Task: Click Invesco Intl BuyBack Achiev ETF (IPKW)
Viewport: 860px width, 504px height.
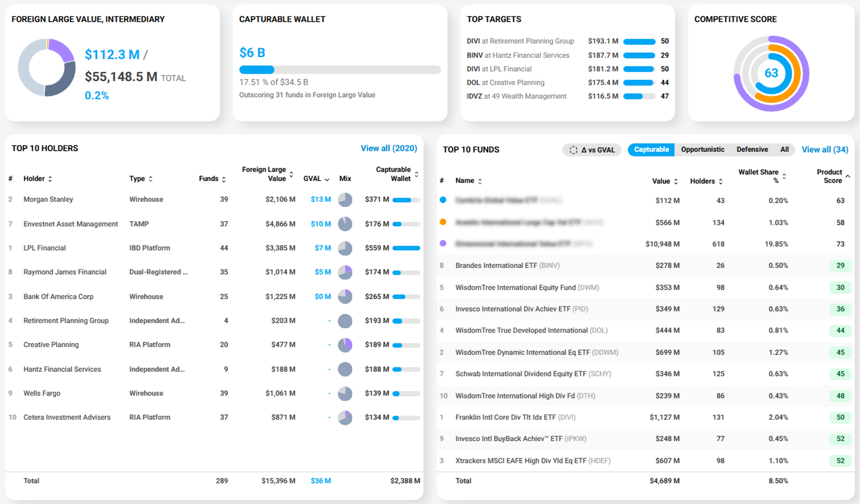Action: pos(521,439)
